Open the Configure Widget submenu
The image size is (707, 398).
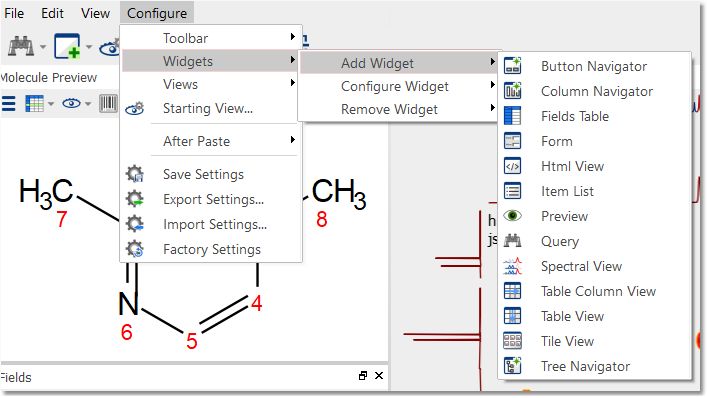point(397,86)
